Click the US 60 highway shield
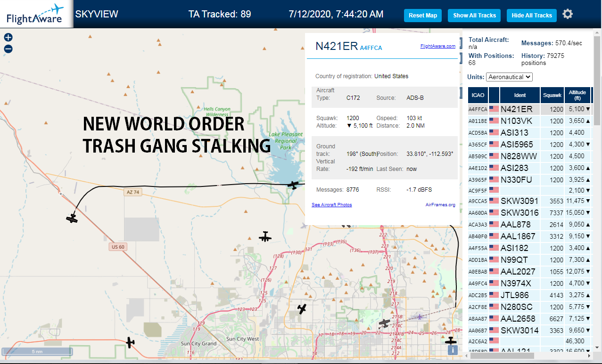 click(118, 247)
